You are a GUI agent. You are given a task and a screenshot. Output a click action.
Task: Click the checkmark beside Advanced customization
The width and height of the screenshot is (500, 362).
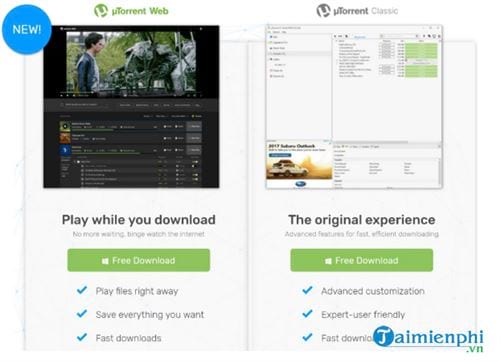(x=307, y=290)
